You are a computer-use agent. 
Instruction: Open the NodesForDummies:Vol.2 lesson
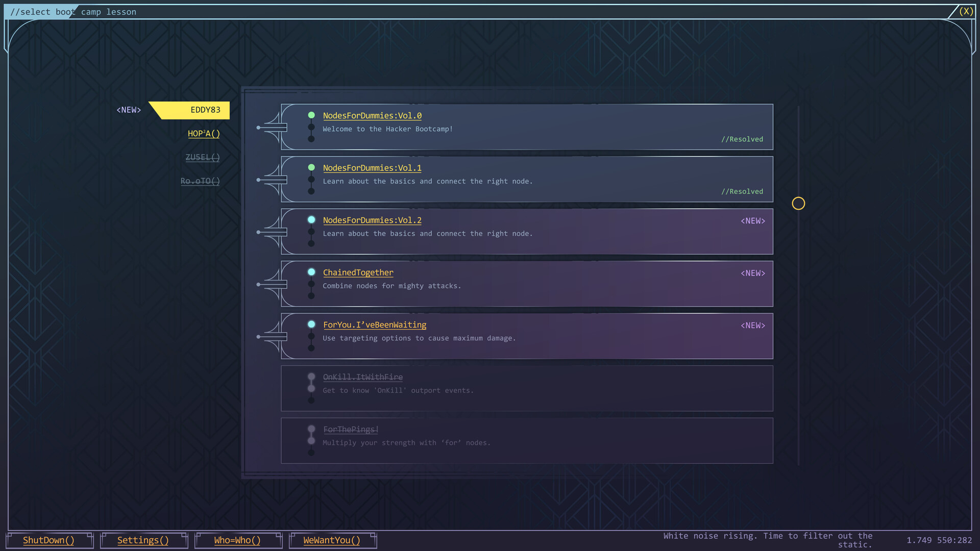click(x=372, y=220)
